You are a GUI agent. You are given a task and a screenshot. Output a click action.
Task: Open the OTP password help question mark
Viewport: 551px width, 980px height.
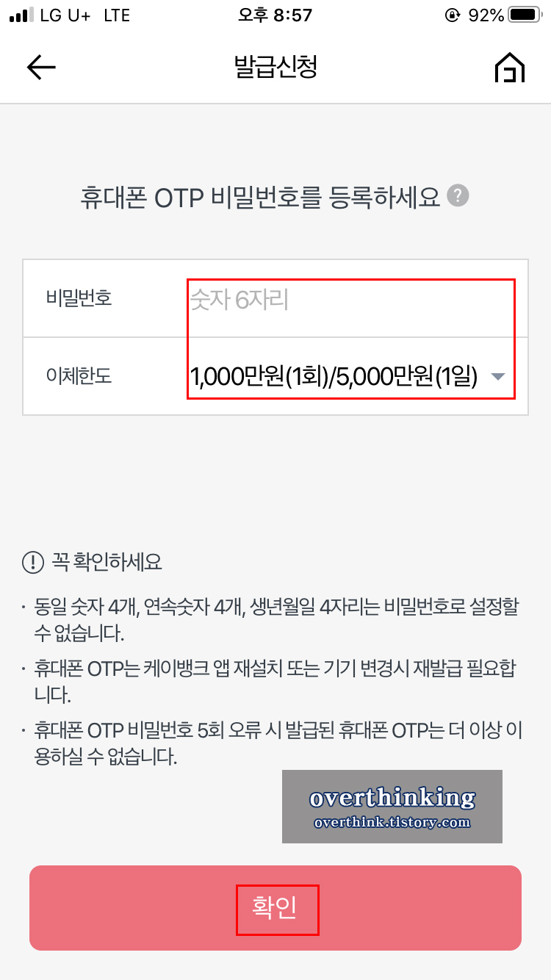pos(458,196)
